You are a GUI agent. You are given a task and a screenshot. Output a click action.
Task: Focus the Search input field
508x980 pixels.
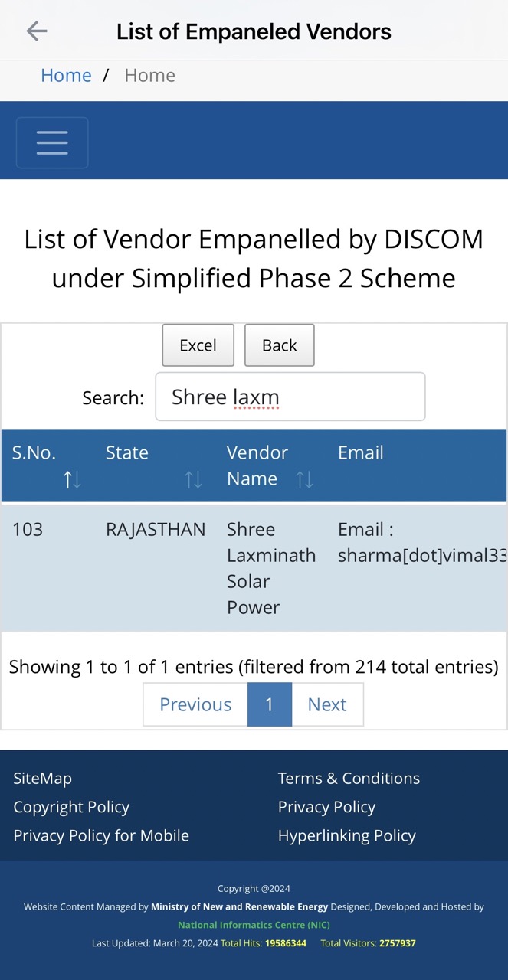[290, 397]
